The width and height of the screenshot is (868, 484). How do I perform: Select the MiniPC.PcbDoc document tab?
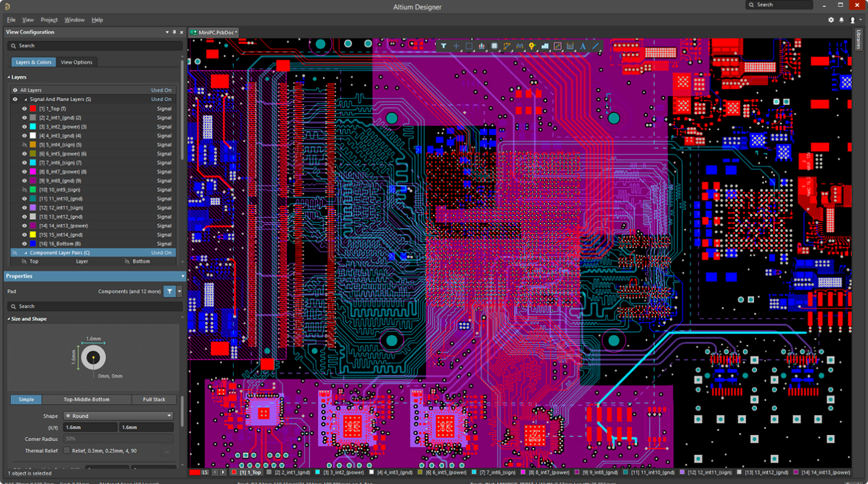click(214, 32)
